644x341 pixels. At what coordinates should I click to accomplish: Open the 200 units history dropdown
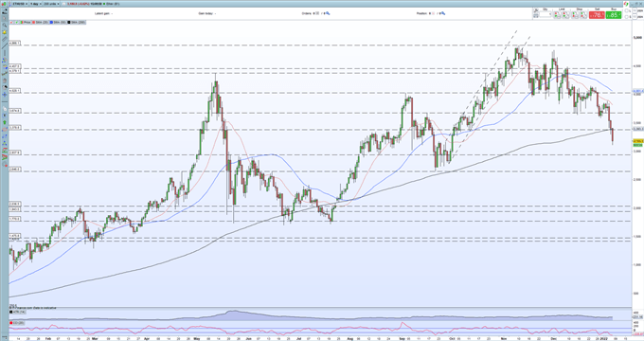point(51,4)
